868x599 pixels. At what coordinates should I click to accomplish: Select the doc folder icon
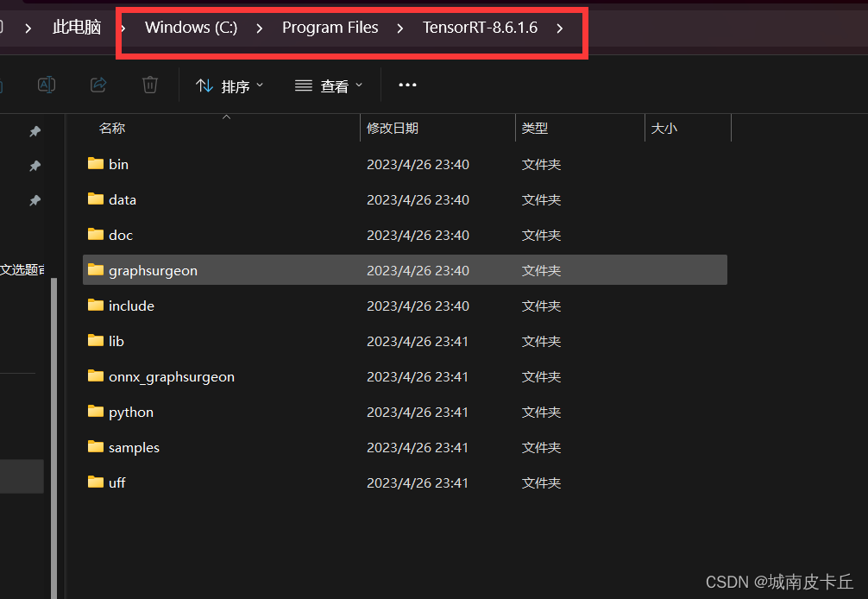[x=96, y=234]
